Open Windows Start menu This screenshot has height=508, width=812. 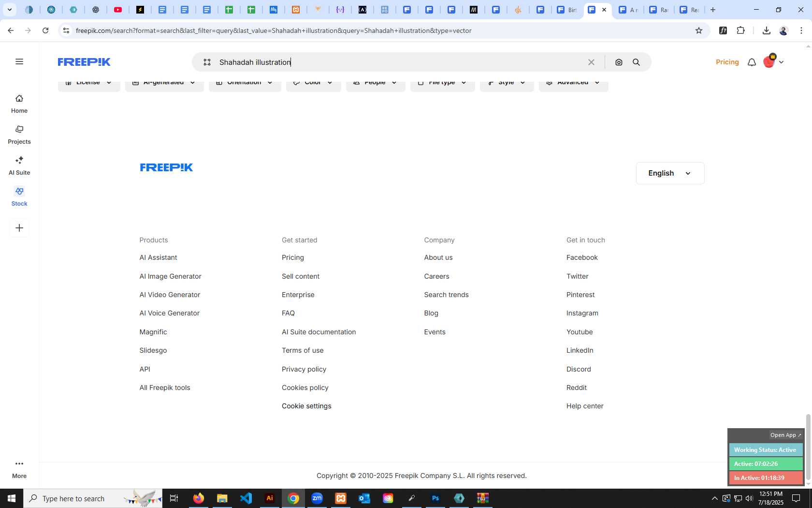[12, 498]
